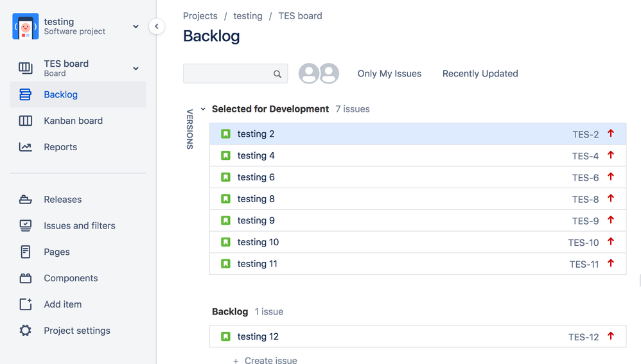Select the testing 11 issue row
Image resolution: width=641 pixels, height=364 pixels.
tap(417, 264)
